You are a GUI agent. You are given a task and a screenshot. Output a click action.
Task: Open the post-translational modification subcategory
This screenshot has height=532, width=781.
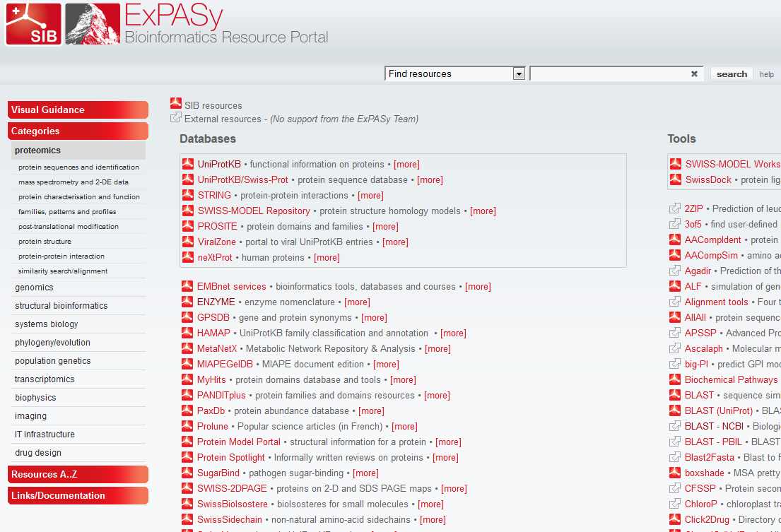[x=69, y=227]
